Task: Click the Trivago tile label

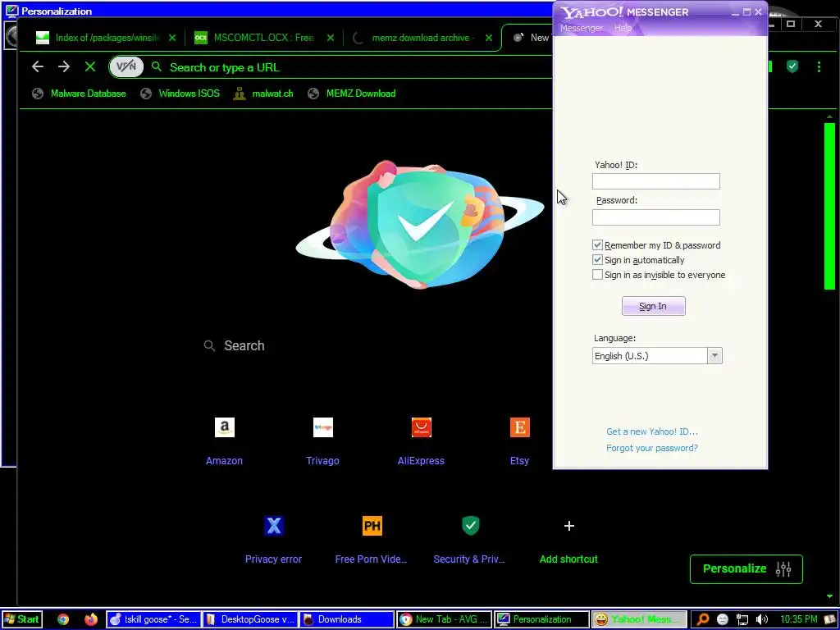Action: tap(322, 461)
